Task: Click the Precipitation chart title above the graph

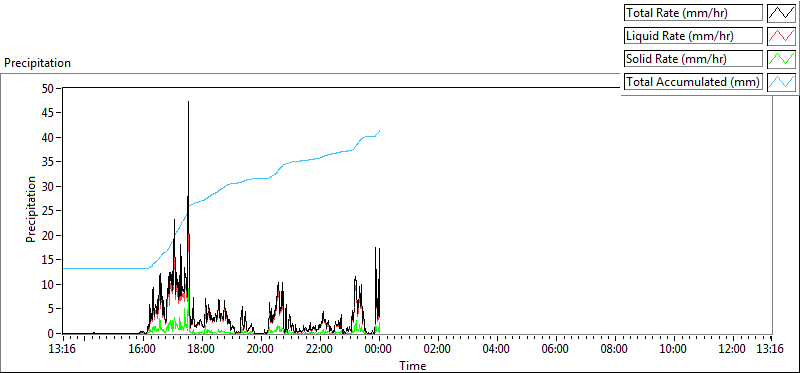Action: click(37, 63)
